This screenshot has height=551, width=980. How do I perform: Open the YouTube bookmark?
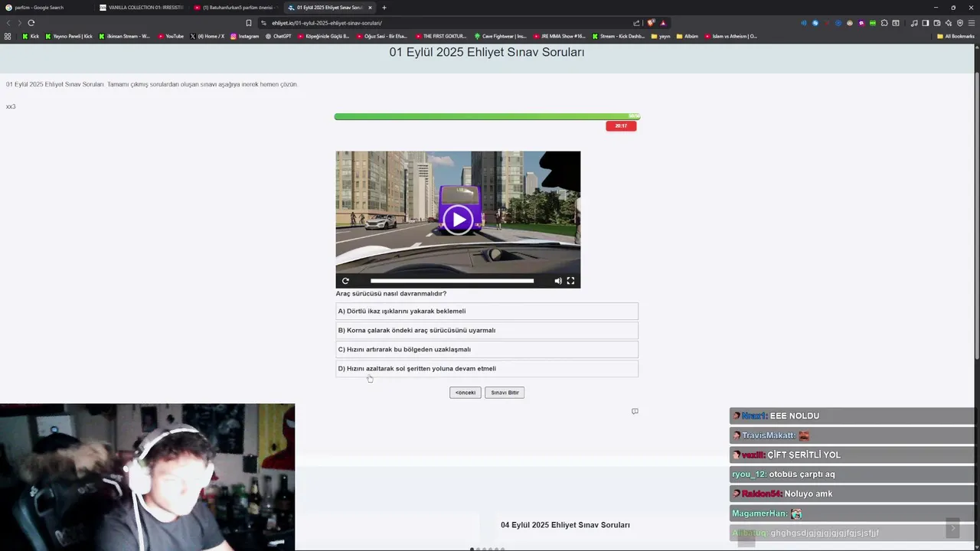coord(171,36)
